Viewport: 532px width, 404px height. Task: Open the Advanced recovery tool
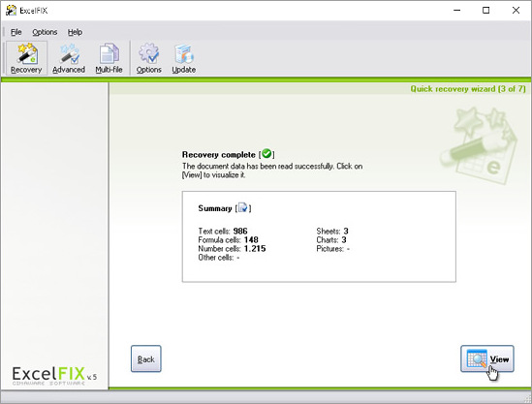click(69, 58)
